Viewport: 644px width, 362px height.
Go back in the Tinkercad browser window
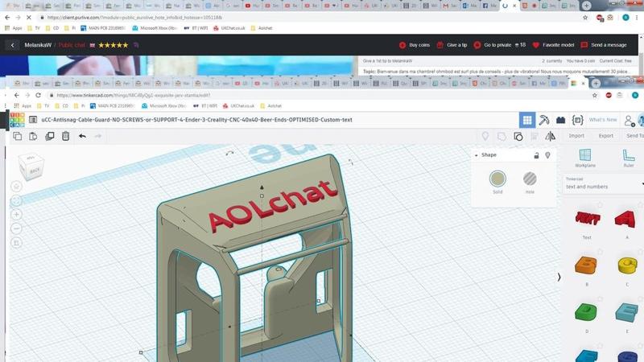16,95
